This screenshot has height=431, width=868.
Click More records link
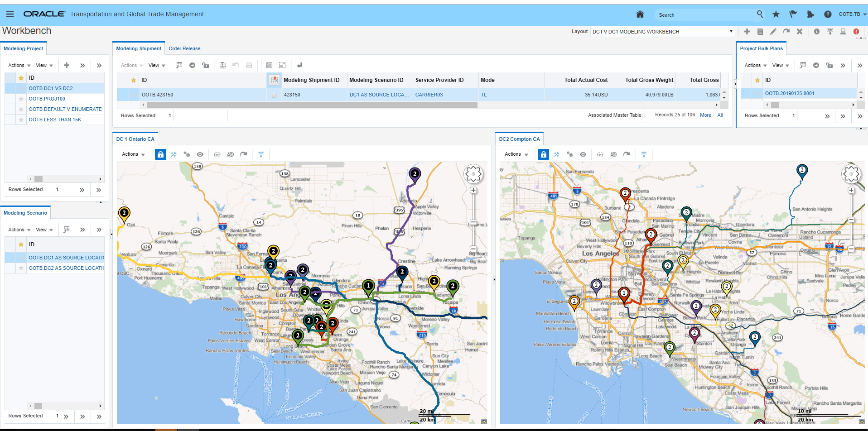(x=705, y=115)
